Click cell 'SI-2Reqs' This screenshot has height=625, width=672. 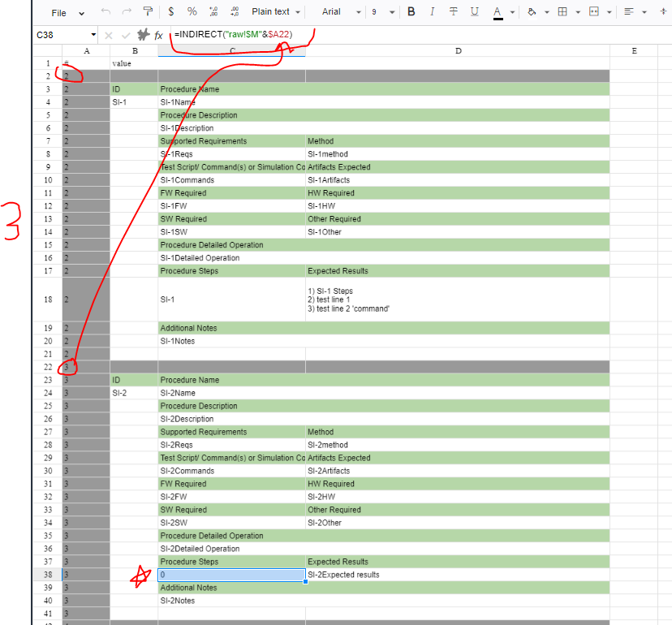(x=232, y=445)
